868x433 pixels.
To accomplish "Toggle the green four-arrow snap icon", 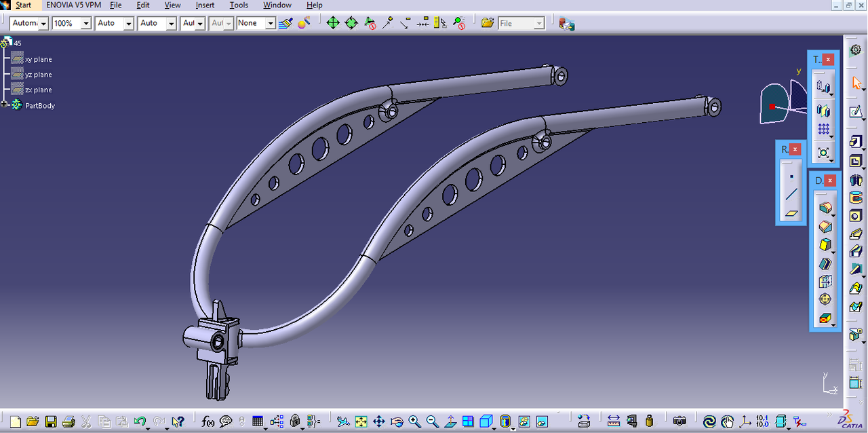I will point(333,23).
